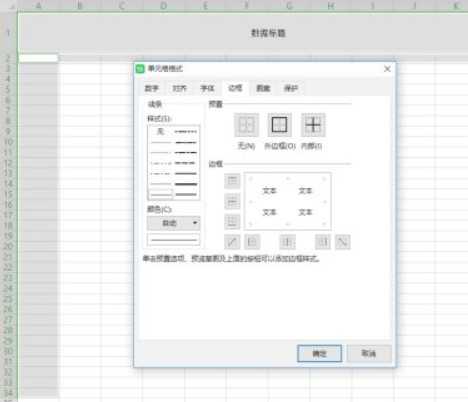The image size is (468, 402).
Task: Add the vertical inner border line
Action: [287, 242]
